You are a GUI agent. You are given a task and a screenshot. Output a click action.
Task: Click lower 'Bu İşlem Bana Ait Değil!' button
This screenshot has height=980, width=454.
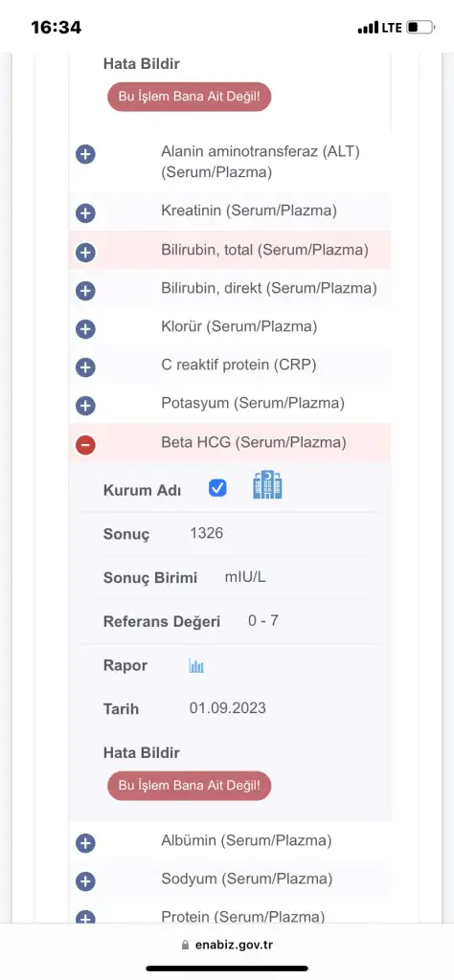(190, 785)
